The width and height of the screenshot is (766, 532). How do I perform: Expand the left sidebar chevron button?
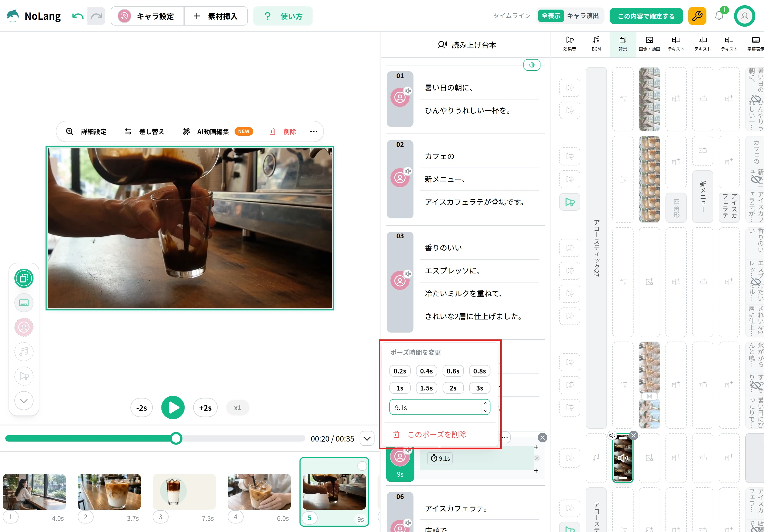24,400
